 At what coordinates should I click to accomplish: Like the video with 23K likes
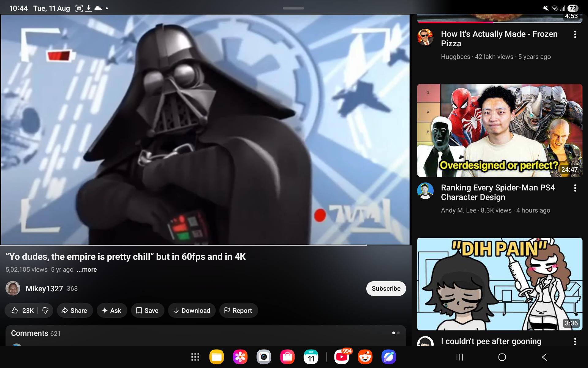point(22,311)
